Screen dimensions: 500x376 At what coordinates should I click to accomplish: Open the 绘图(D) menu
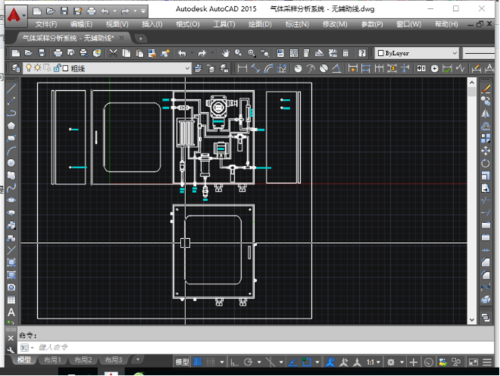260,24
